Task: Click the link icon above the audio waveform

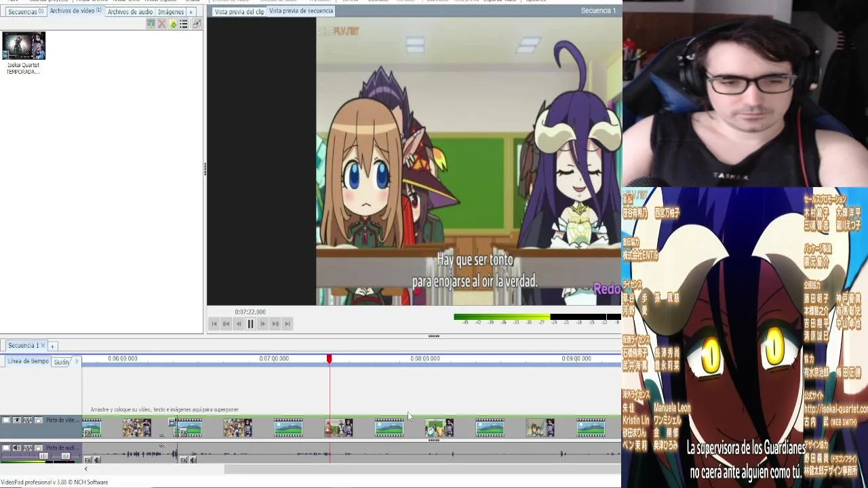Action: click(162, 445)
